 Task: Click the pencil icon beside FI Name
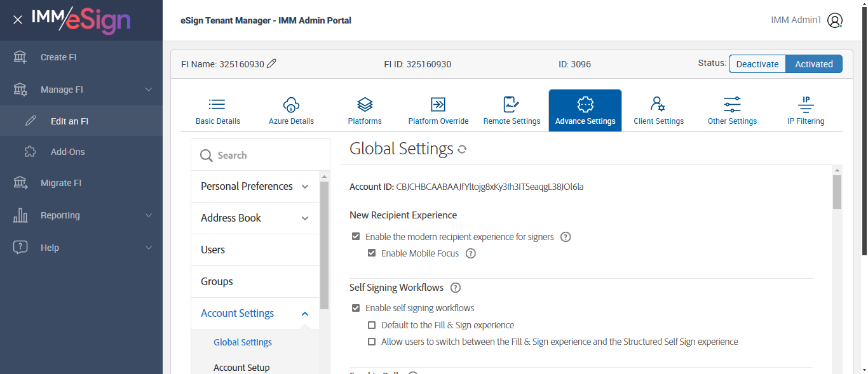click(x=272, y=63)
